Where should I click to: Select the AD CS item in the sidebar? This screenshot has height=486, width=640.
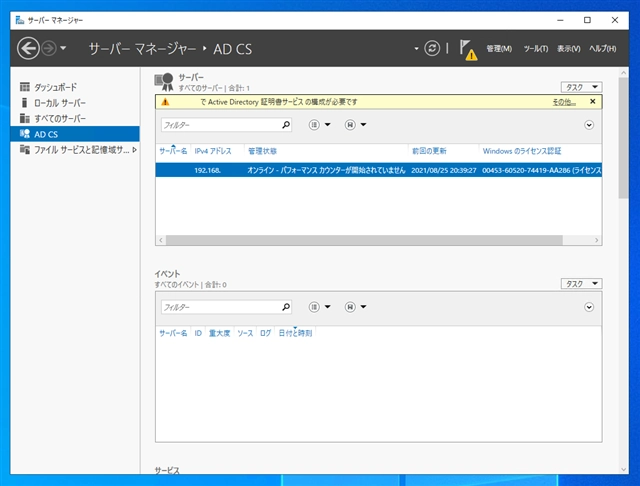[46, 134]
